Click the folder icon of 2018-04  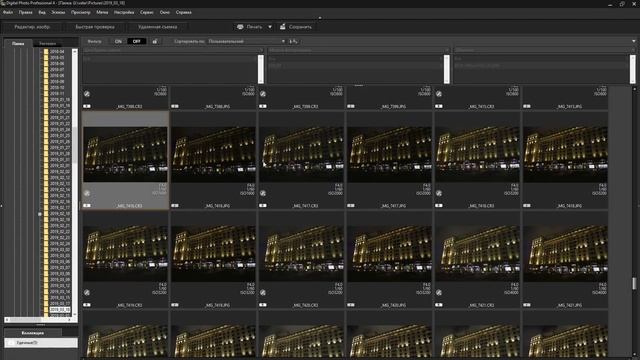(46, 52)
